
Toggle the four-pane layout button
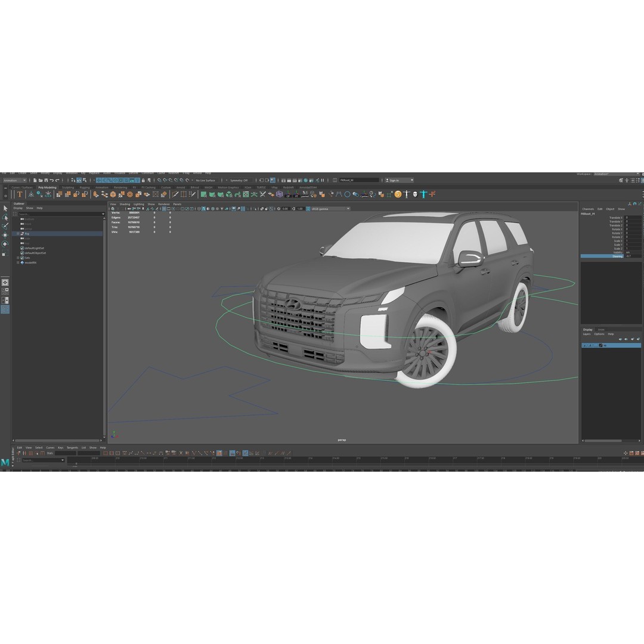[5, 291]
